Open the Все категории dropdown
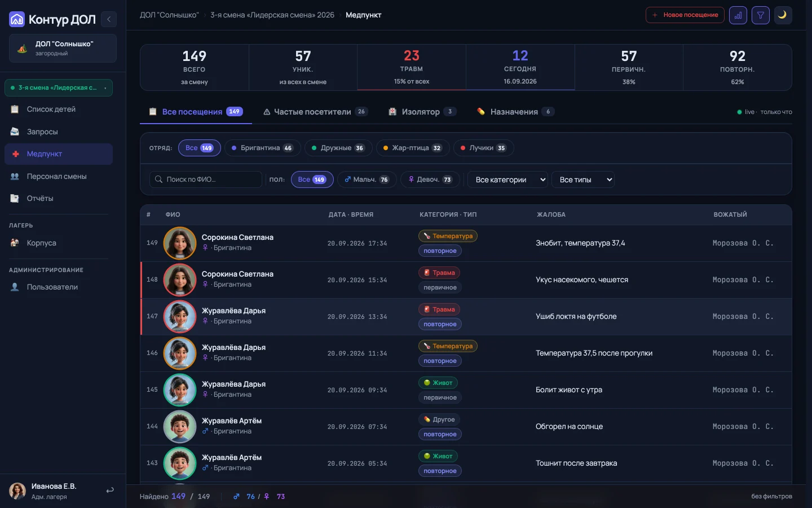This screenshot has width=812, height=508. click(x=507, y=179)
